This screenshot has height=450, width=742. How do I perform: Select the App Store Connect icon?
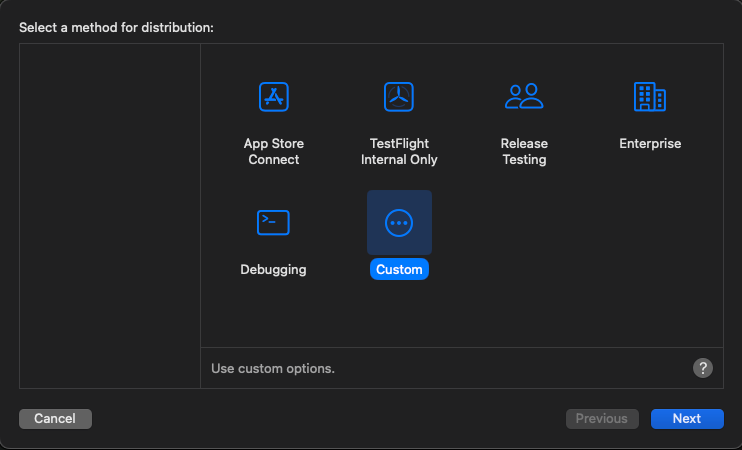pyautogui.click(x=274, y=97)
